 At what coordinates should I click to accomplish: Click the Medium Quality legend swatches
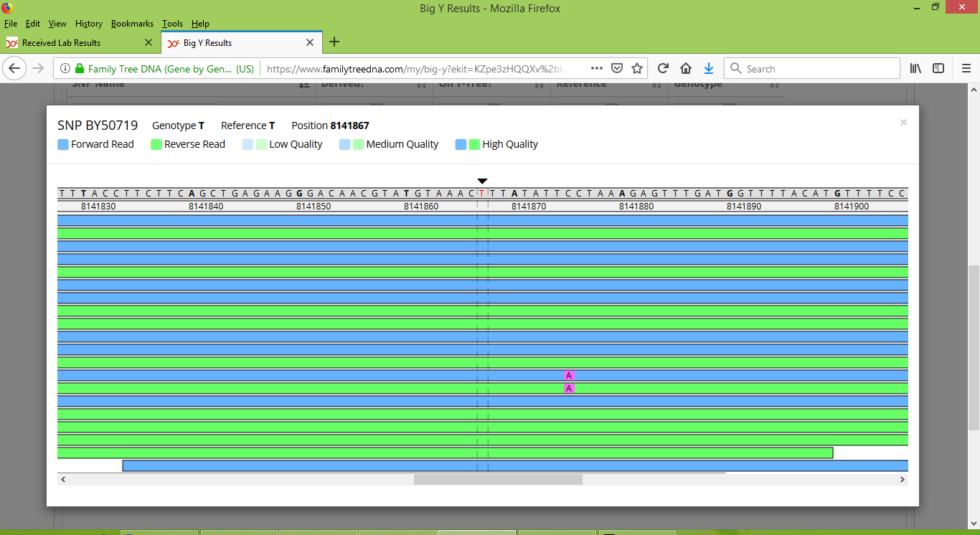(352, 144)
